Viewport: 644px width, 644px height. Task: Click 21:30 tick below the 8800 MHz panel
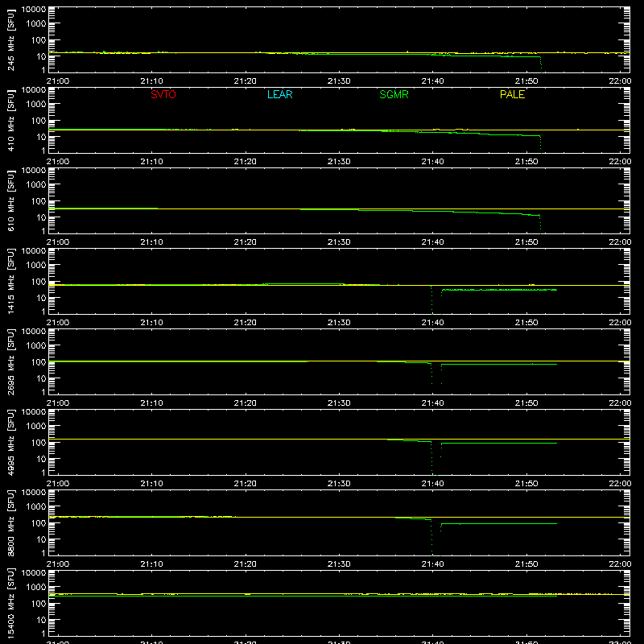pos(339,564)
